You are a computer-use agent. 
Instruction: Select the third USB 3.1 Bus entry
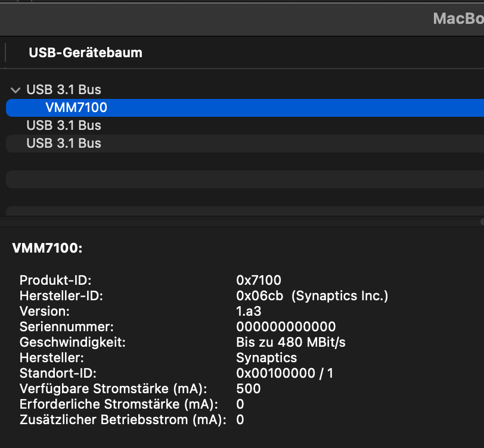tap(64, 144)
